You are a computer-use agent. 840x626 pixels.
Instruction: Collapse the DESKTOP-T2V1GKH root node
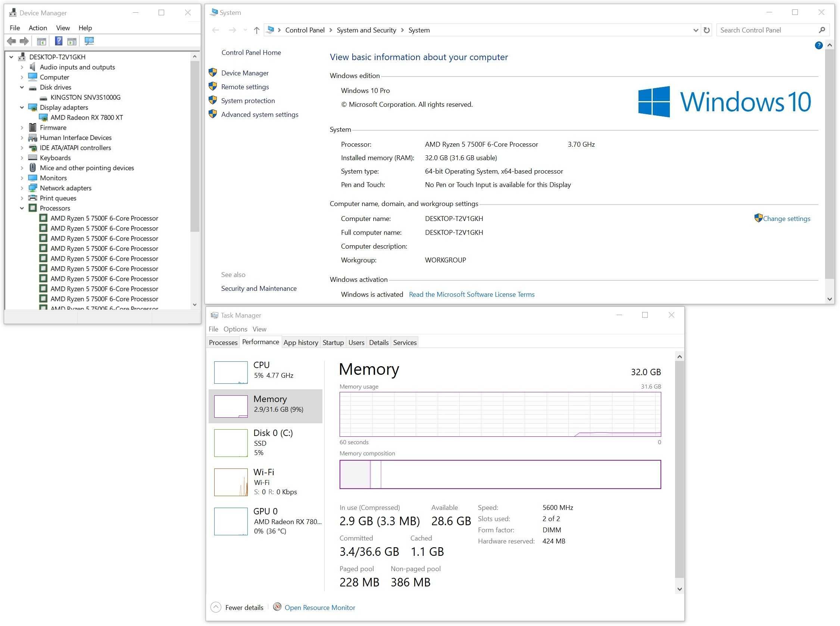[11, 57]
